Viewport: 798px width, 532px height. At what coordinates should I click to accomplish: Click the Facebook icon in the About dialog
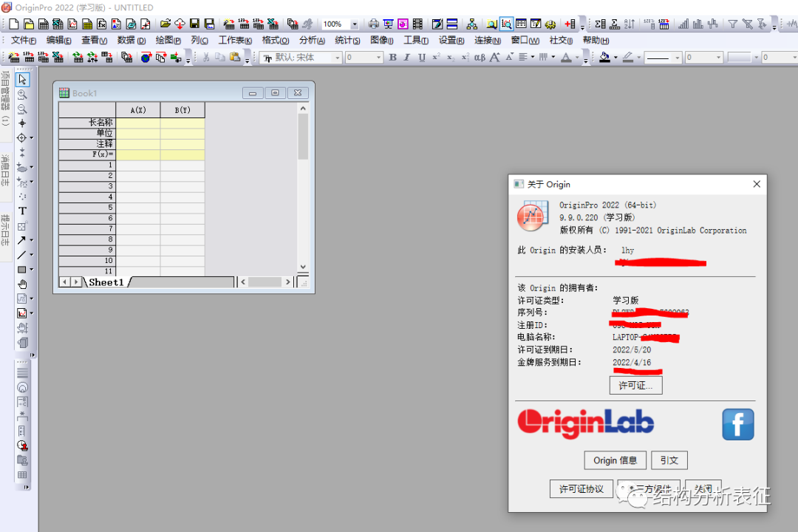coord(738,424)
